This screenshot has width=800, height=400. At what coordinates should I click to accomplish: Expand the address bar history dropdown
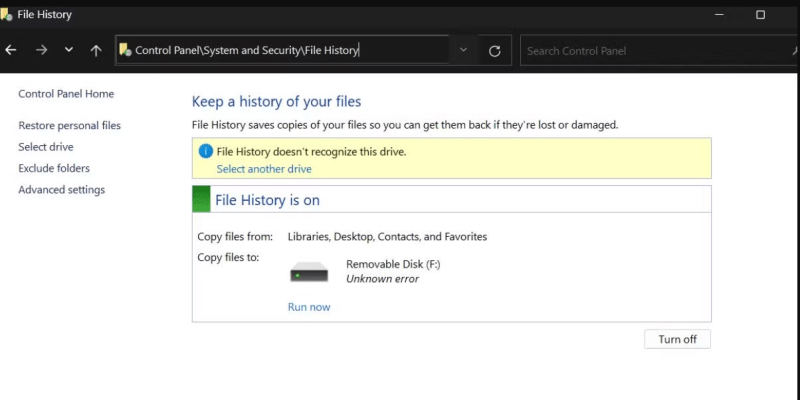click(463, 50)
